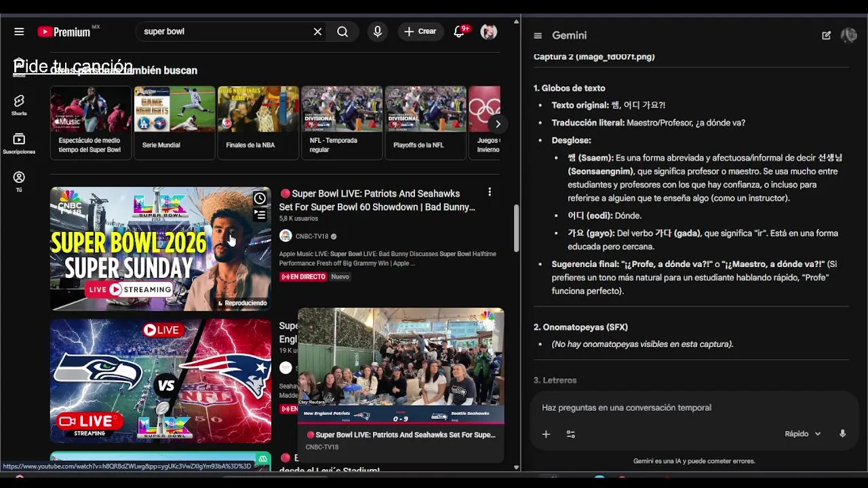Viewport: 868px width, 488px height.
Task: Open Gemini tools settings icon
Action: (571, 434)
